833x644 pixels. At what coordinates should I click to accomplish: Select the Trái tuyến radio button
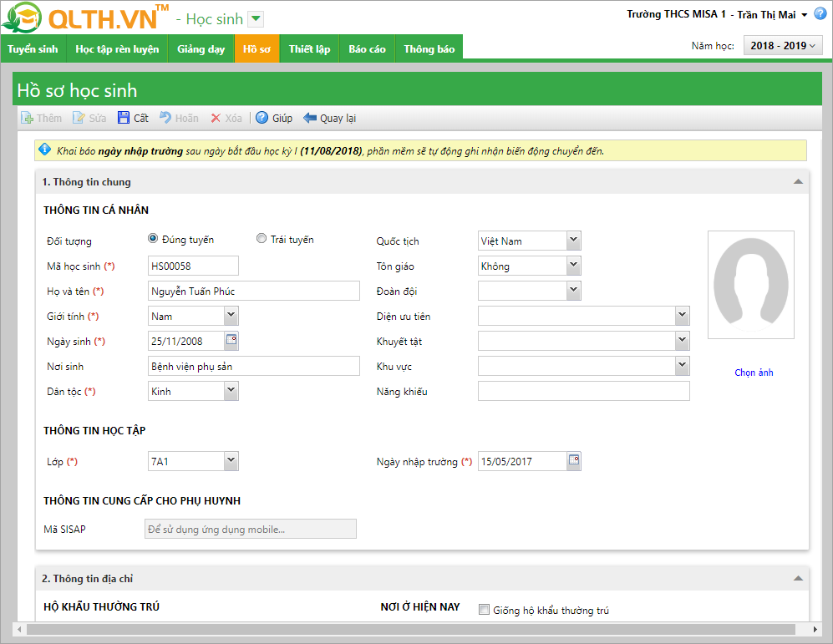tap(262, 238)
